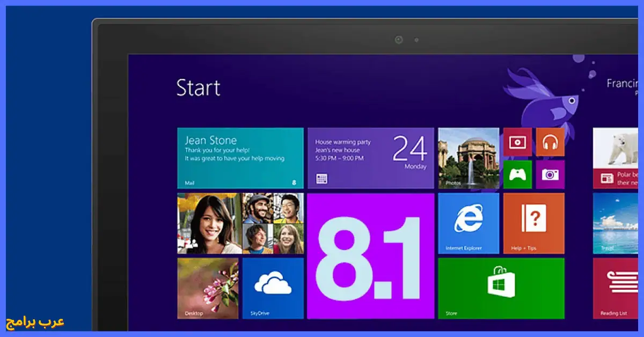Click the 'Jean Stone' sender name

point(211,140)
